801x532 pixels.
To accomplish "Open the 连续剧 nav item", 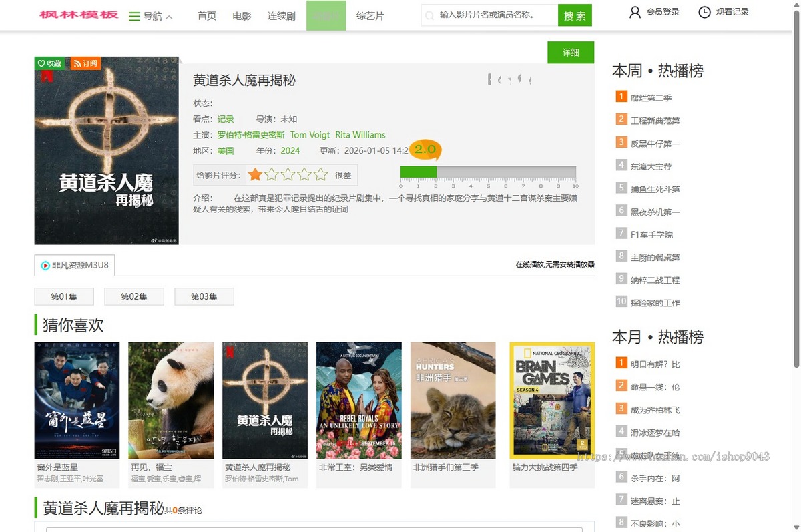I will click(282, 15).
